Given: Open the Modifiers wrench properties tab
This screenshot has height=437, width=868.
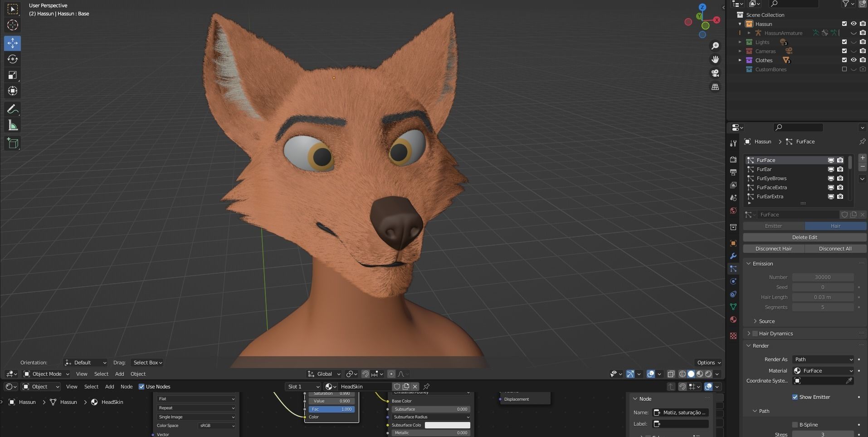Looking at the screenshot, I should pyautogui.click(x=733, y=256).
